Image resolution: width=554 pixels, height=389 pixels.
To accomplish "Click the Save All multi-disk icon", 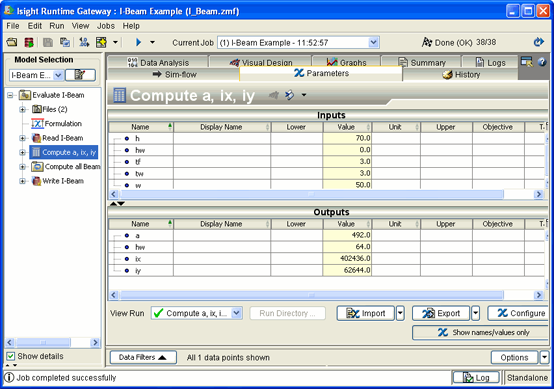I will pos(65,42).
